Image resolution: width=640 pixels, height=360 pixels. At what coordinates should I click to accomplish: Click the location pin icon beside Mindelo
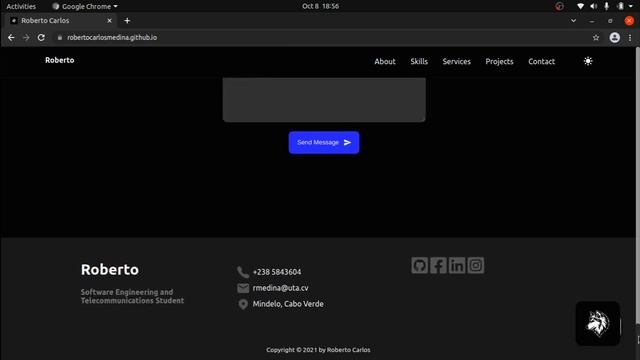click(x=243, y=304)
